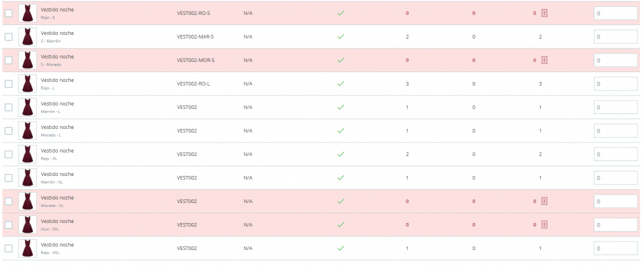
Task: Click low stock warning icon for Rojo - S
Action: 544,13
